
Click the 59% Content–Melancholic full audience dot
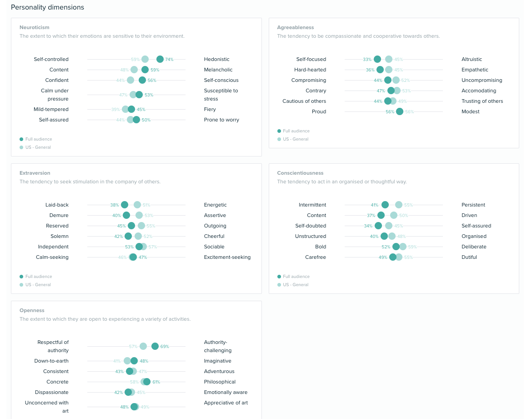(145, 70)
